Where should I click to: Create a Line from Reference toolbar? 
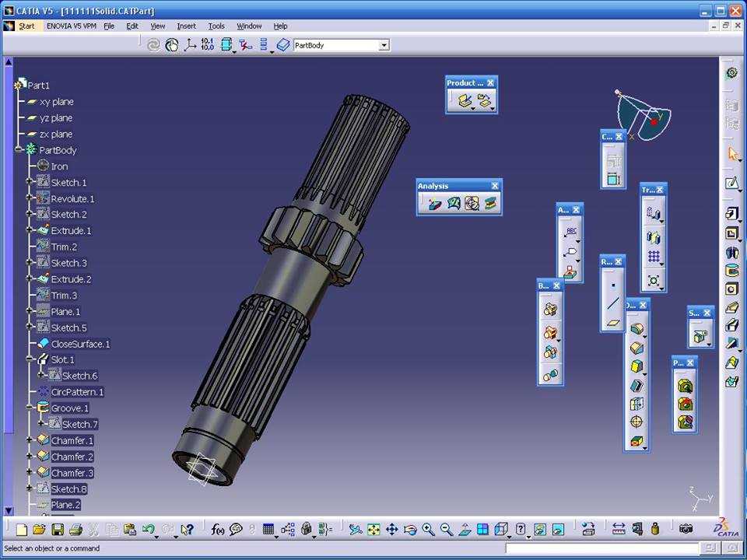(613, 303)
